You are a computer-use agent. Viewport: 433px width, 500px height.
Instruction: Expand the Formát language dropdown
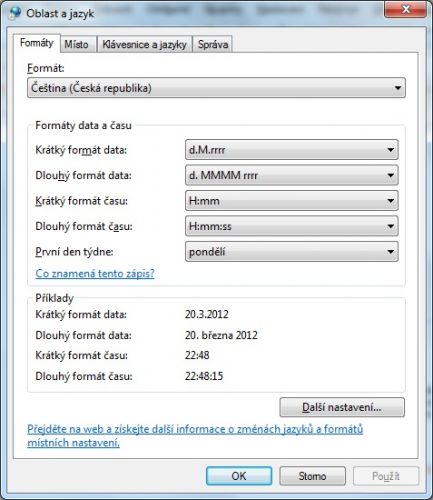click(x=216, y=88)
